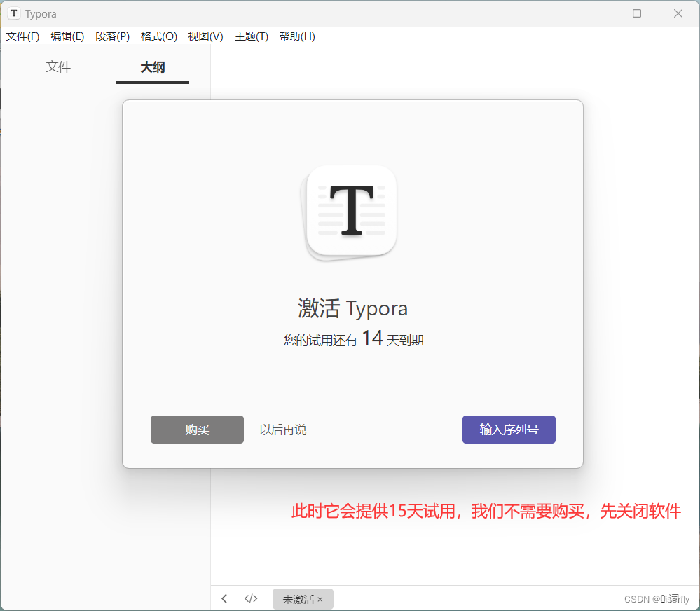Viewport: 700px width, 611px height.
Task: Open the 格式(O) menu
Action: (x=159, y=36)
